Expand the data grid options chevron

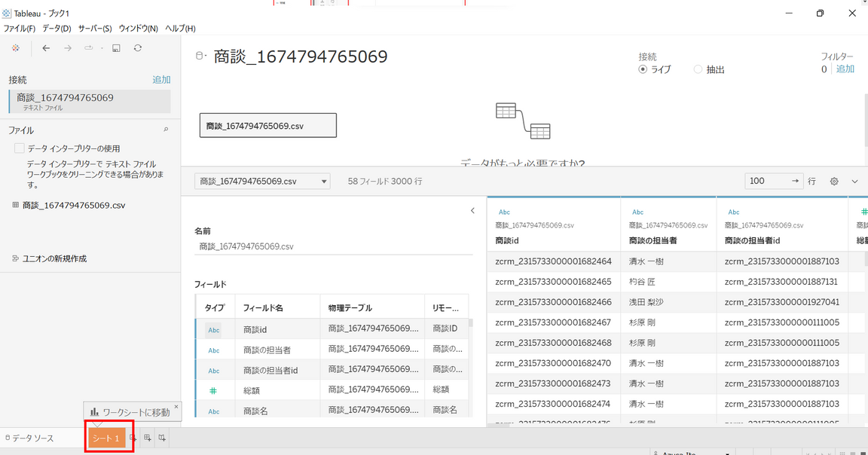point(854,181)
